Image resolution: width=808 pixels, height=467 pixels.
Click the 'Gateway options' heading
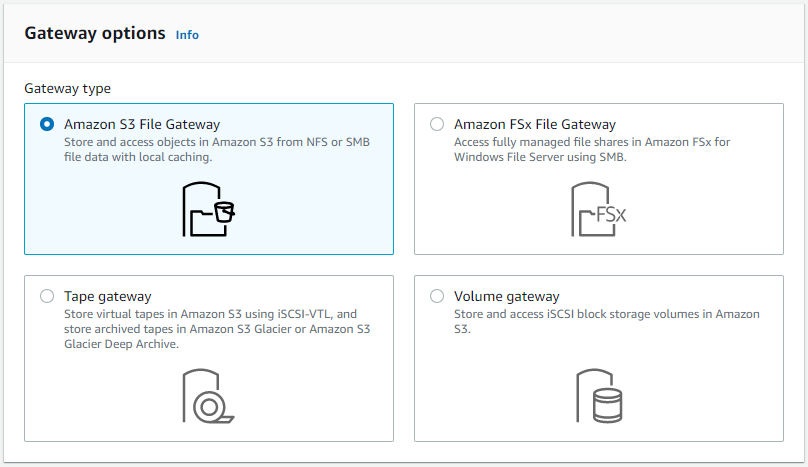pos(95,34)
